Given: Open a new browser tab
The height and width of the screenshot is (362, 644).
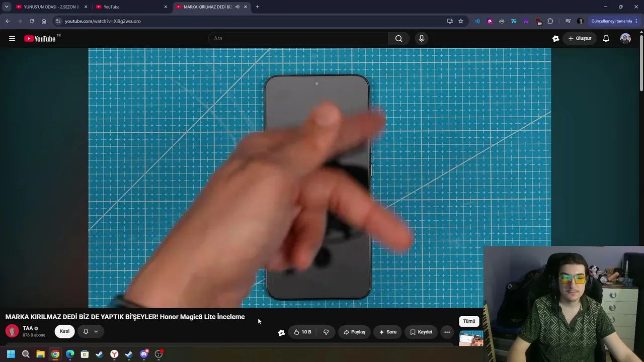Looking at the screenshot, I should click(x=258, y=7).
